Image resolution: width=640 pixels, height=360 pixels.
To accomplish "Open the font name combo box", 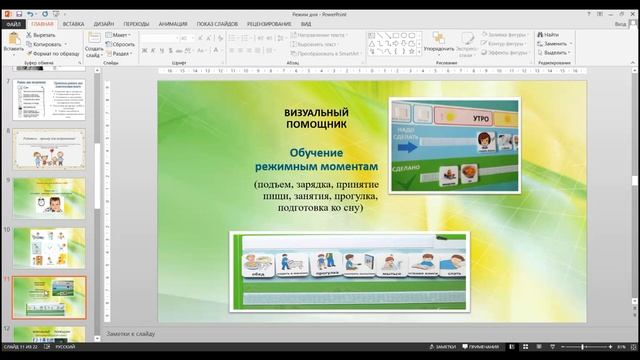I will [x=160, y=38].
